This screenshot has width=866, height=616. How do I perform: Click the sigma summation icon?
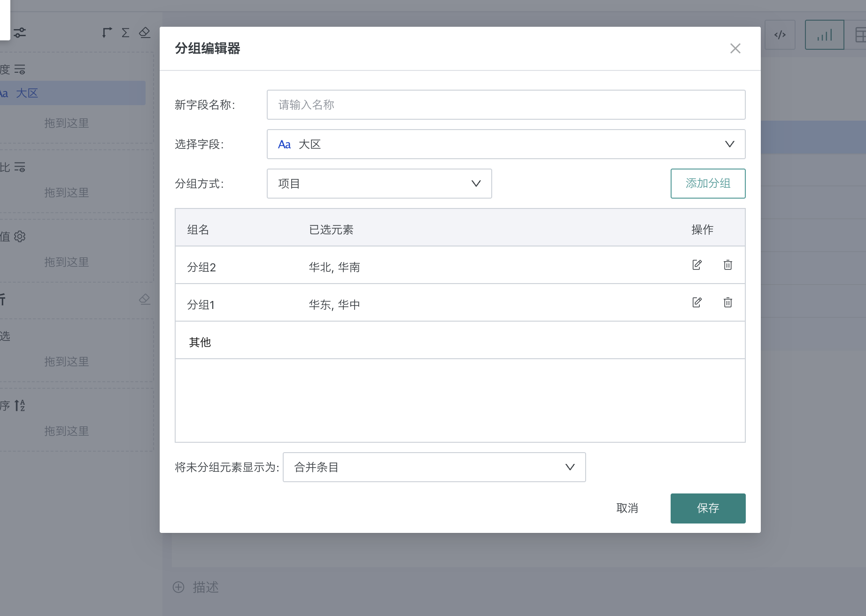tap(125, 32)
